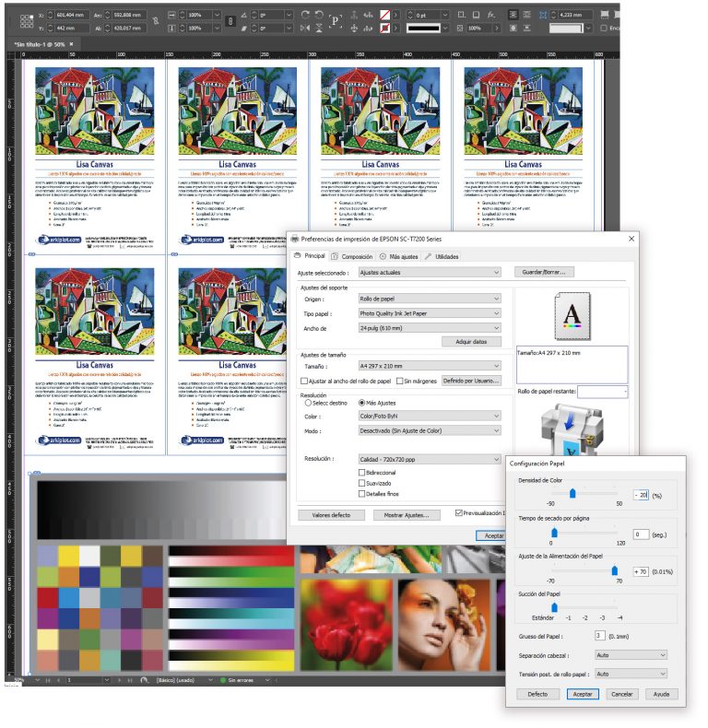Viewport: 708px width, 728px height.
Task: Enable Detalles finos checkbox
Action: click(362, 494)
